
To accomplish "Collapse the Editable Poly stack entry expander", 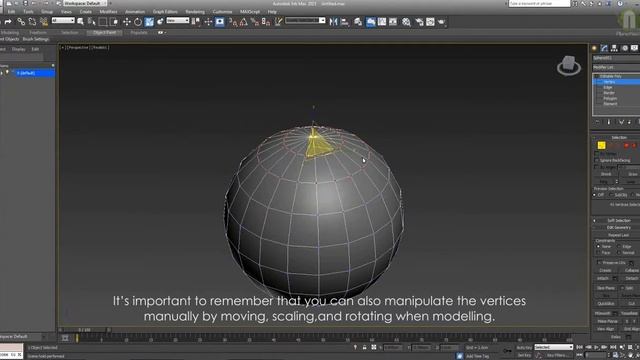I will pyautogui.click(x=596, y=76).
